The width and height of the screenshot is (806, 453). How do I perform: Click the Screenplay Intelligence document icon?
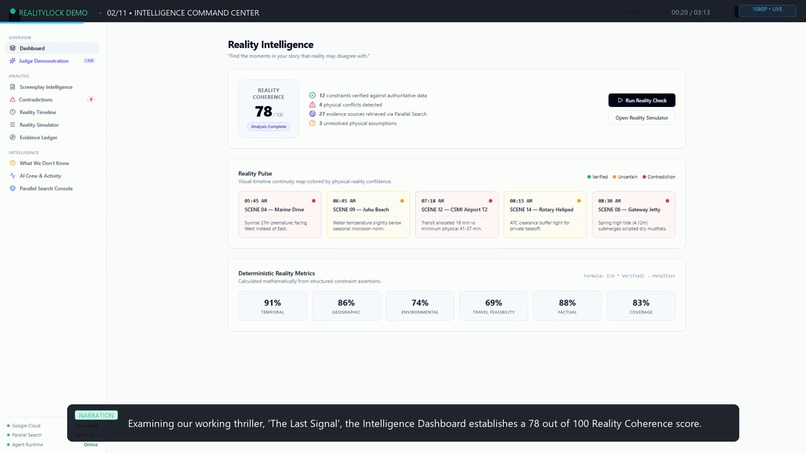(12, 87)
